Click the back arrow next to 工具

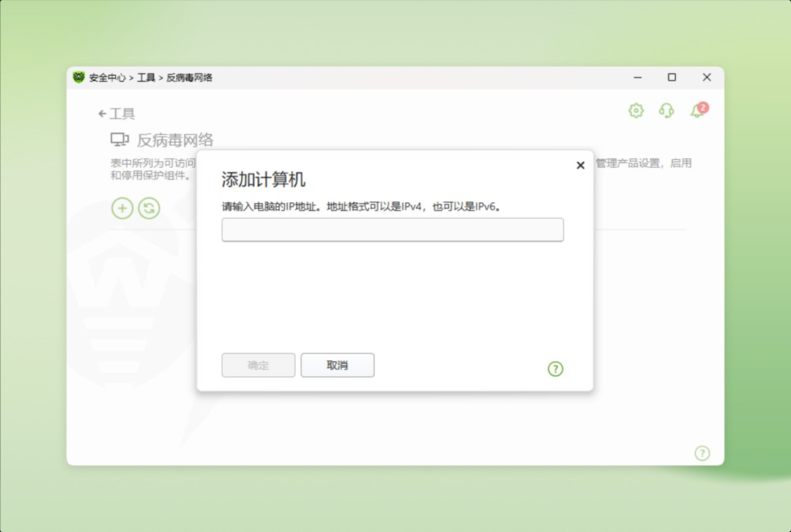pos(101,112)
